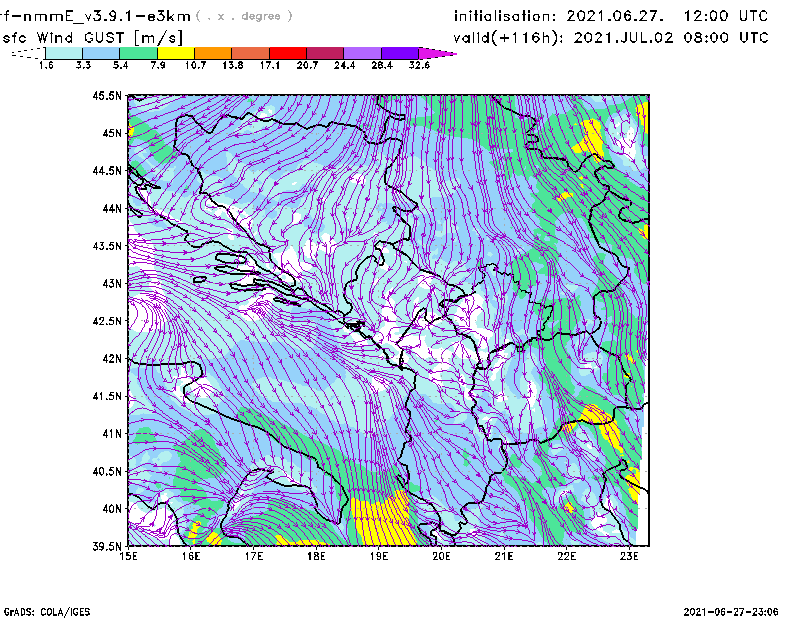Click the green 5.4–7.9 legend swatch

[x=138, y=53]
